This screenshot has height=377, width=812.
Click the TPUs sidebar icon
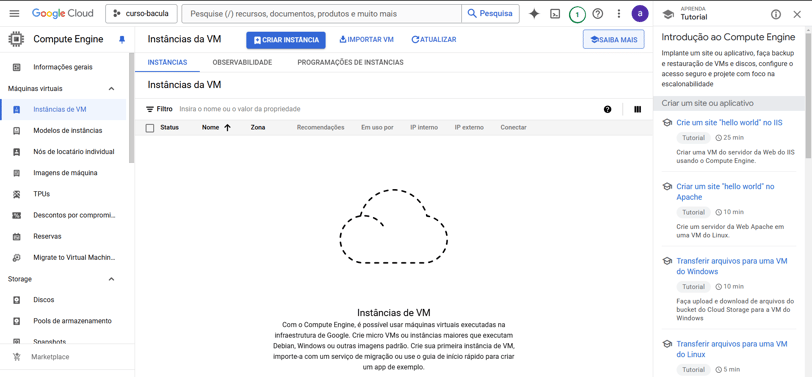[x=17, y=194]
